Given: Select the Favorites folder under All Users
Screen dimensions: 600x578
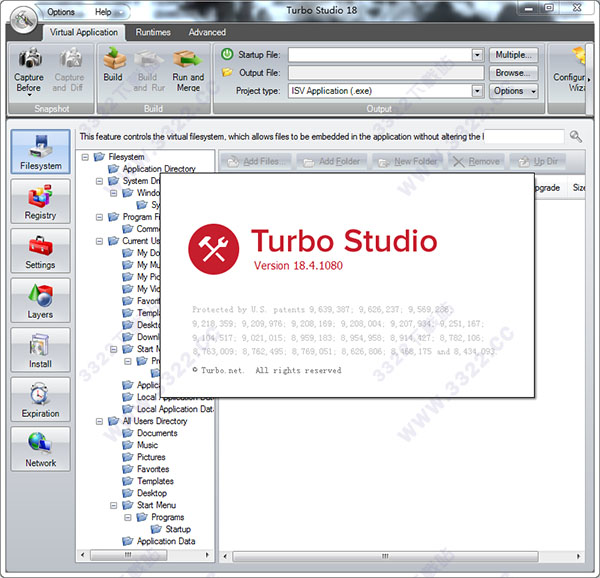Looking at the screenshot, I should click(x=153, y=469).
